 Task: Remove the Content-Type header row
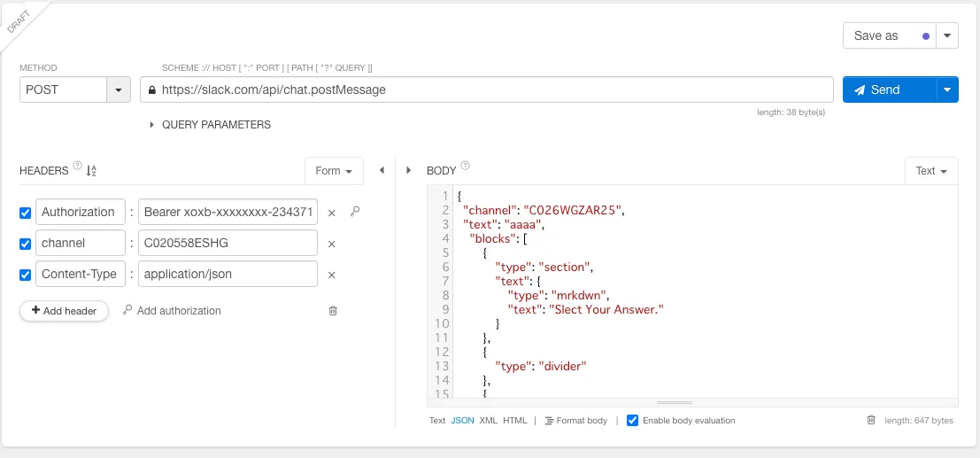pos(332,275)
